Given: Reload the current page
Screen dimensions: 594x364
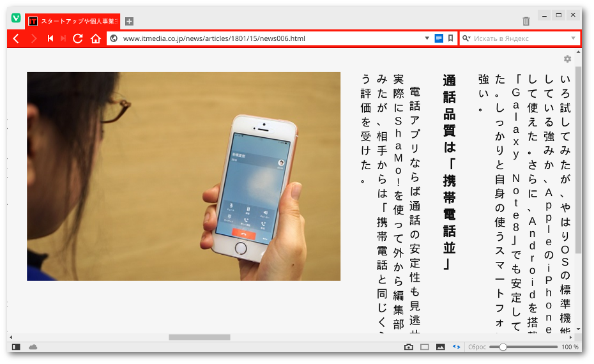Looking at the screenshot, I should click(x=78, y=39).
